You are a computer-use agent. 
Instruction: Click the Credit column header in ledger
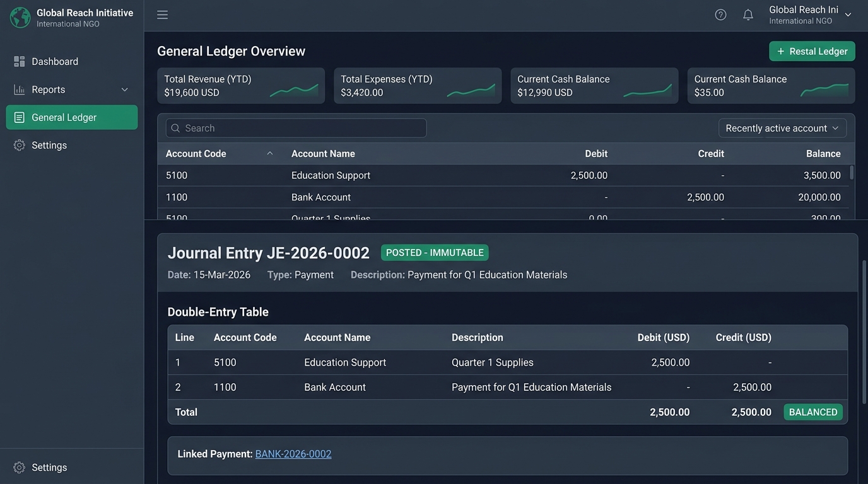click(711, 154)
